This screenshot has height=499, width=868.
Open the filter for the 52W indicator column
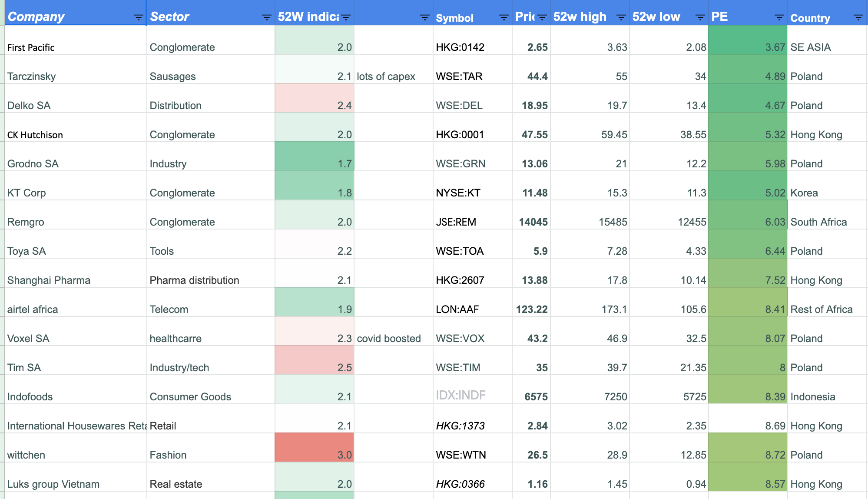(x=345, y=17)
